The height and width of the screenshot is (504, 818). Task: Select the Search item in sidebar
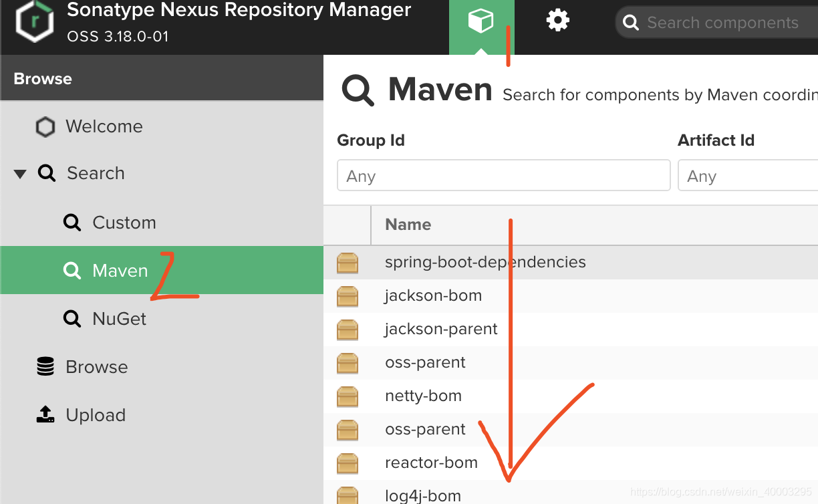coord(96,173)
